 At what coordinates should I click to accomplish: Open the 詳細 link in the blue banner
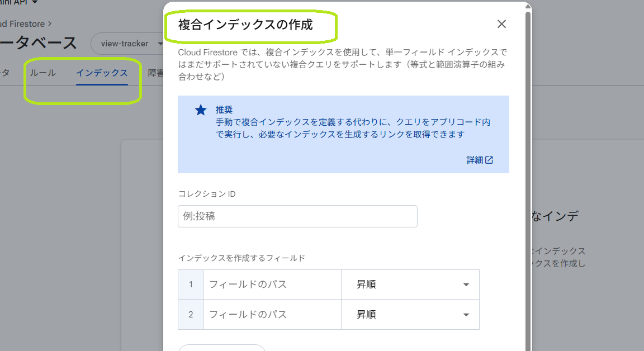tap(475, 159)
